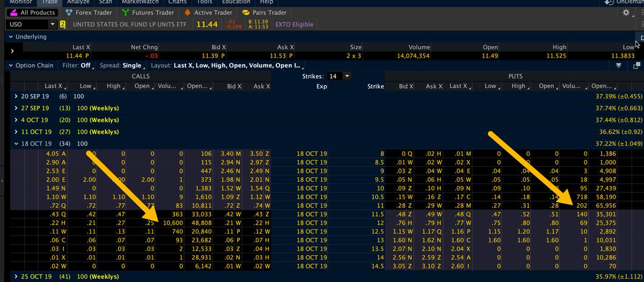Click the 37.22% (±1.049) implied volatility

click(x=619, y=144)
